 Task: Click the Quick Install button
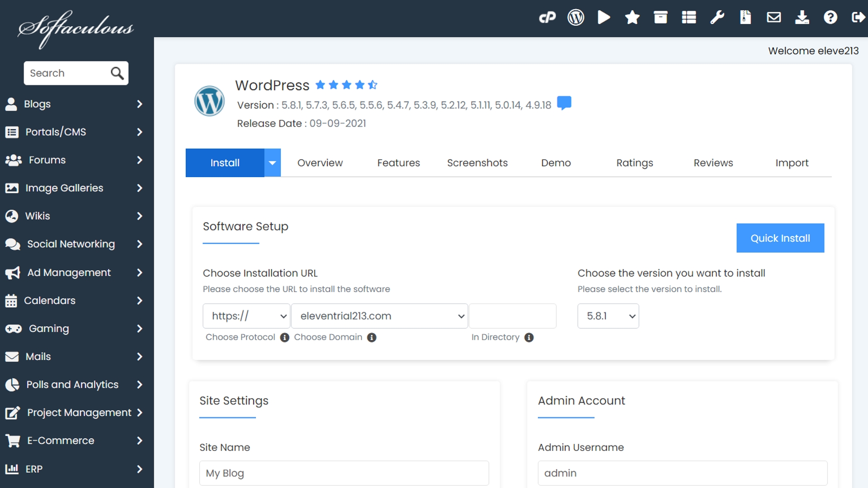tap(780, 238)
